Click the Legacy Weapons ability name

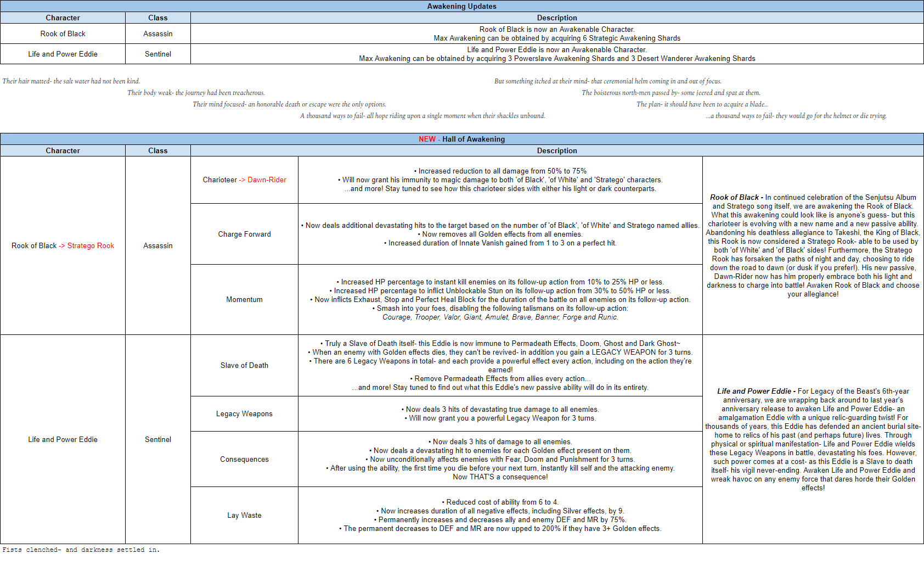[245, 413]
